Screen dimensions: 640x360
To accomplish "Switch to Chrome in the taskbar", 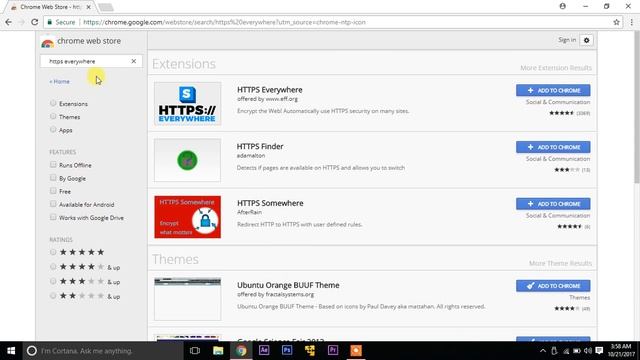I will coord(241,351).
